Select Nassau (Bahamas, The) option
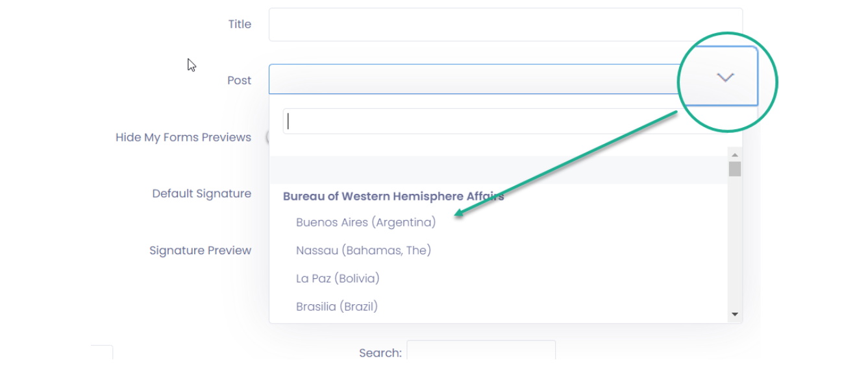This screenshot has height=371, width=868. click(x=364, y=250)
